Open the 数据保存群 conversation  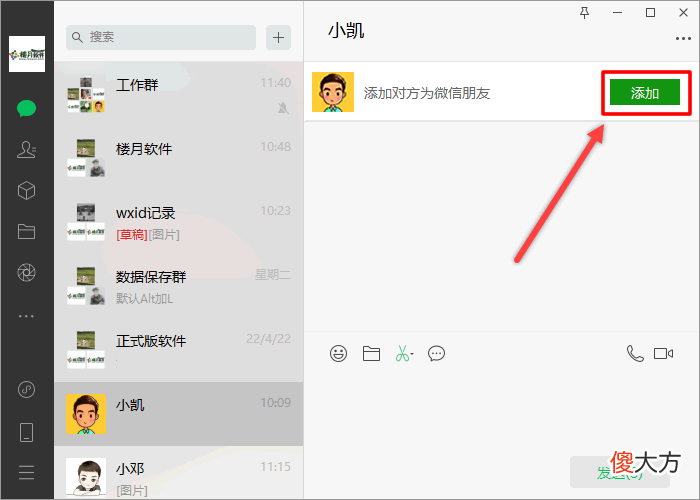coord(179,286)
